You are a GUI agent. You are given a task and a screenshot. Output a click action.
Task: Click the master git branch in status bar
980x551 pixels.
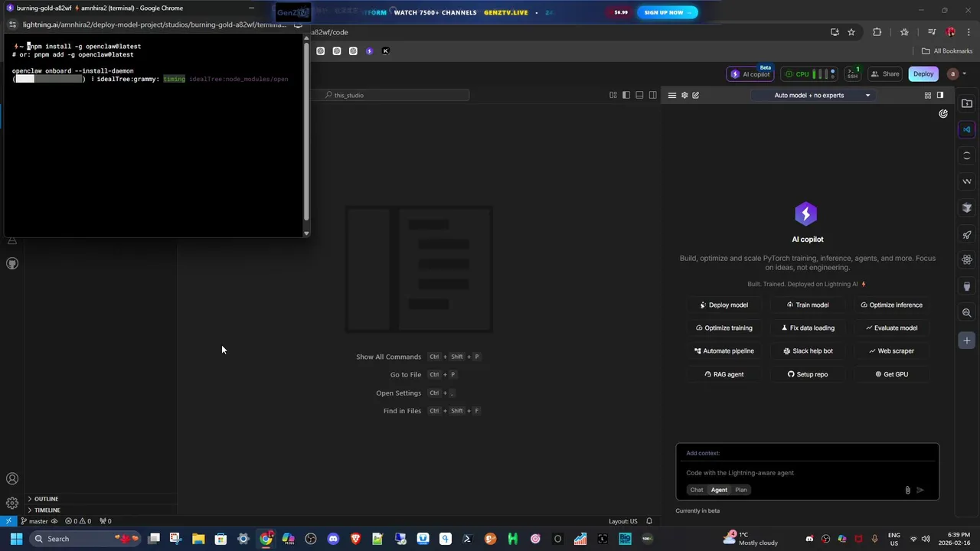click(34, 521)
